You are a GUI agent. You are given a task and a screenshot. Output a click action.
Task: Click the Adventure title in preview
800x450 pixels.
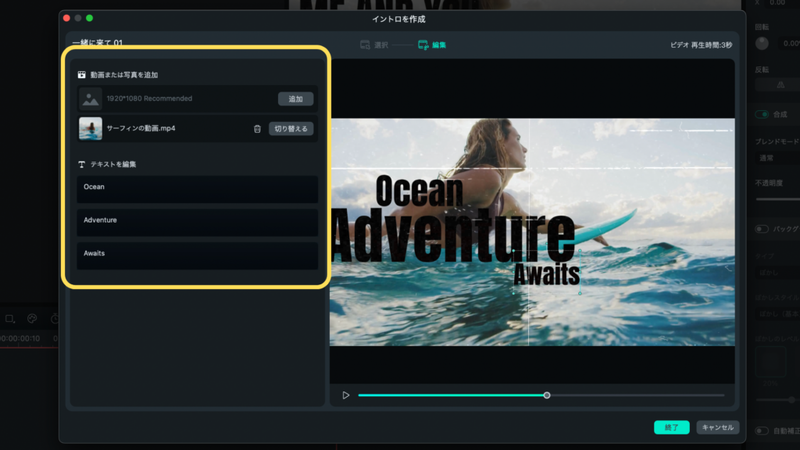point(454,236)
